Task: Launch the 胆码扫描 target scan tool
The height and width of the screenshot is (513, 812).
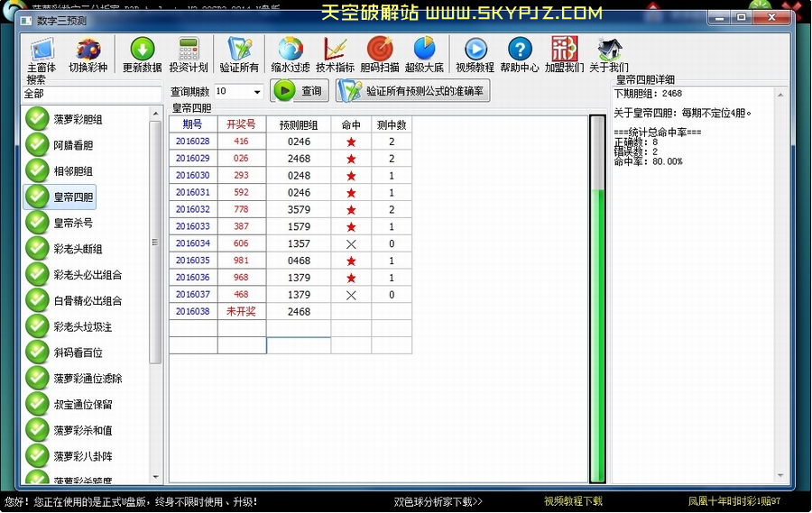Action: [x=380, y=50]
